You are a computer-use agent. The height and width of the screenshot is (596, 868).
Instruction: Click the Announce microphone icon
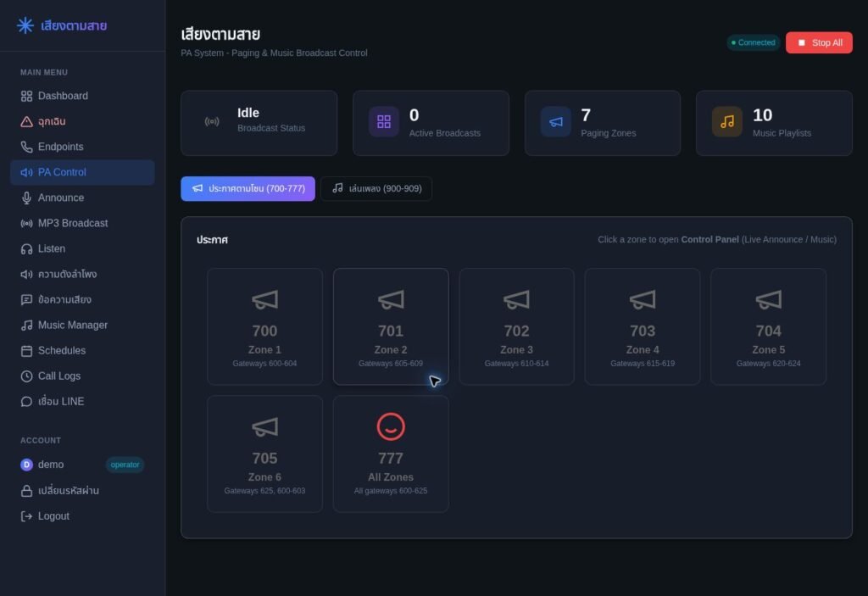click(26, 198)
